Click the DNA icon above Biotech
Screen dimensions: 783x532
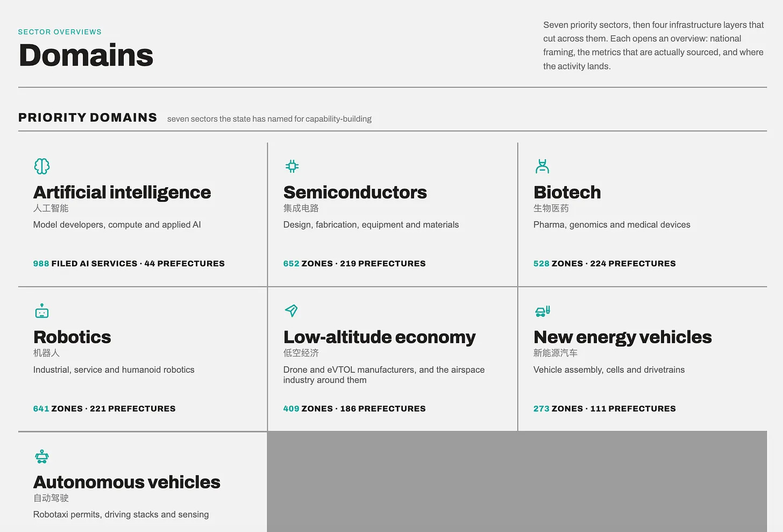point(542,166)
